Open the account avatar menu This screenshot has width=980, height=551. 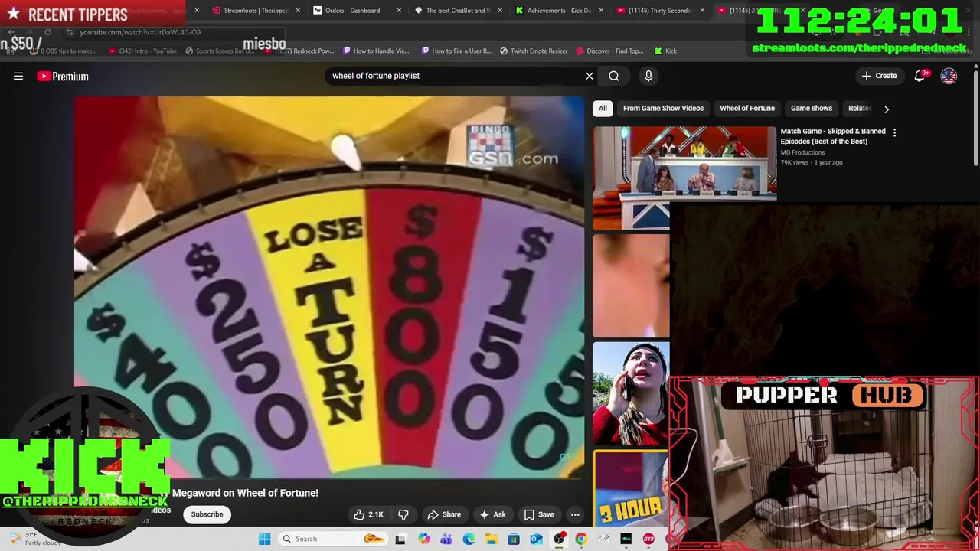(x=949, y=76)
